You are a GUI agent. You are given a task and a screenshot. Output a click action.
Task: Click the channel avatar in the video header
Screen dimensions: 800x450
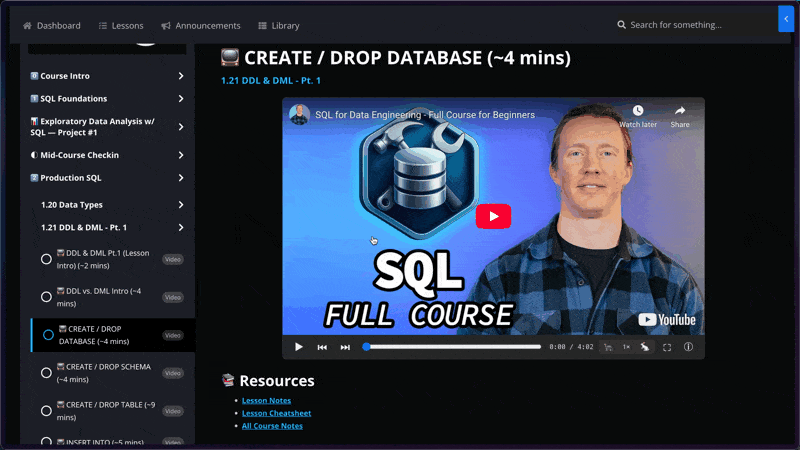(299, 115)
